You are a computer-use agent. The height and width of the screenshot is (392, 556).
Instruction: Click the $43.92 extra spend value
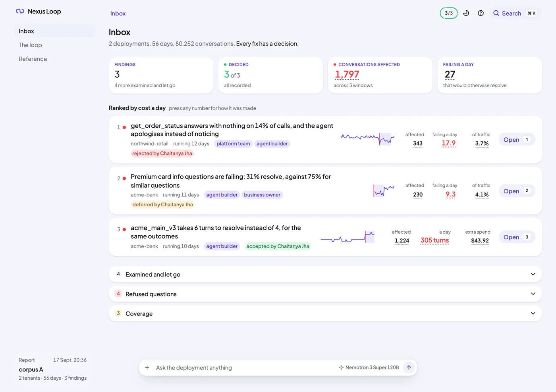point(480,241)
